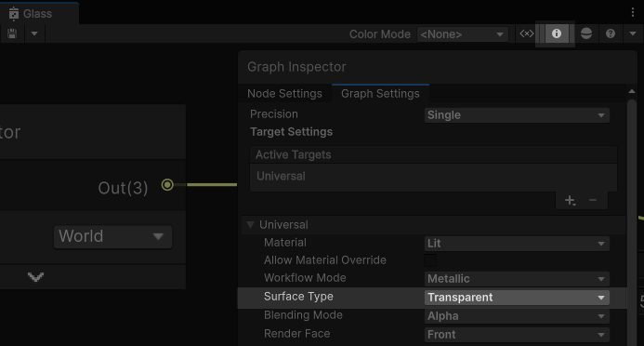This screenshot has height=346, width=644.
Task: Open the Color Mode dropdown
Action: point(462,34)
